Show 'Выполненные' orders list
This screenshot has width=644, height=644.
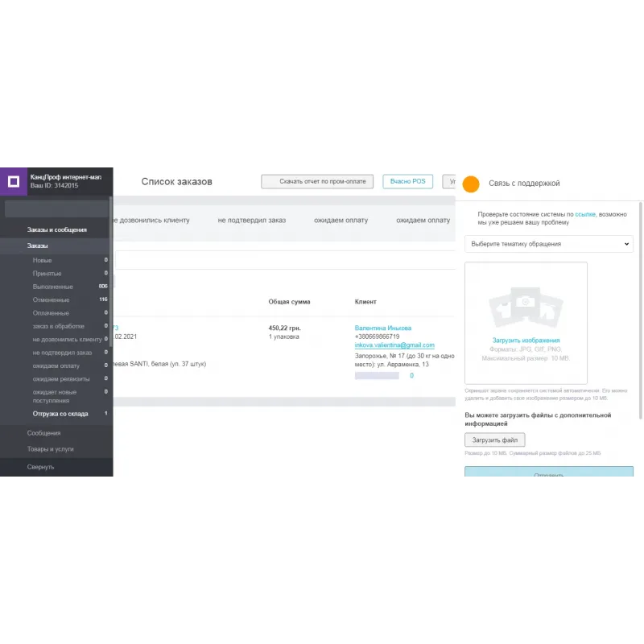pyautogui.click(x=52, y=287)
